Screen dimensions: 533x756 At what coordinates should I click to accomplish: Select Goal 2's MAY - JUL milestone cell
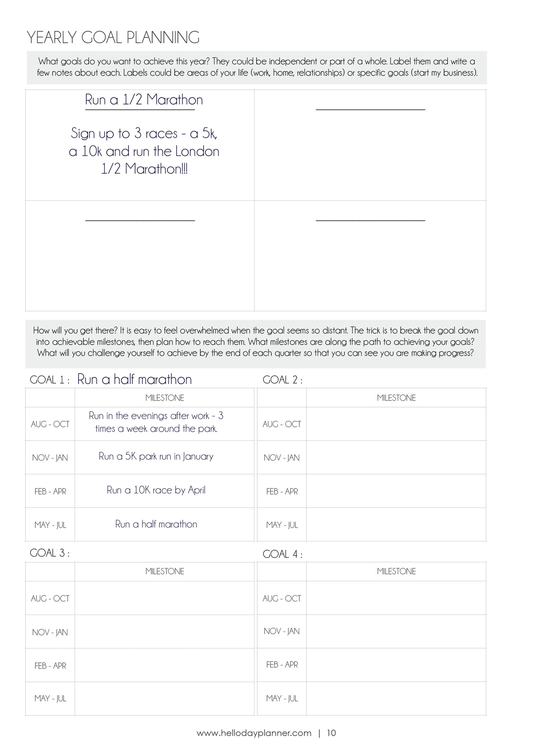pos(396,525)
